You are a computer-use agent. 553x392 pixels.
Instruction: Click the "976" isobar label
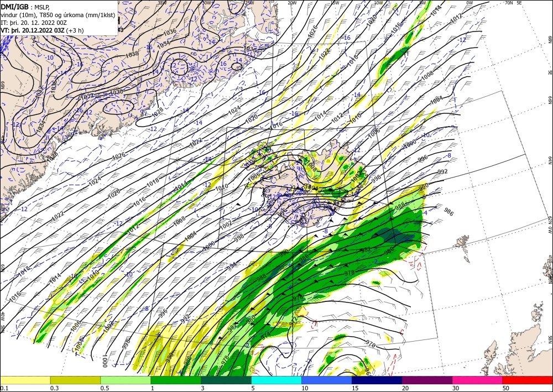(299, 297)
